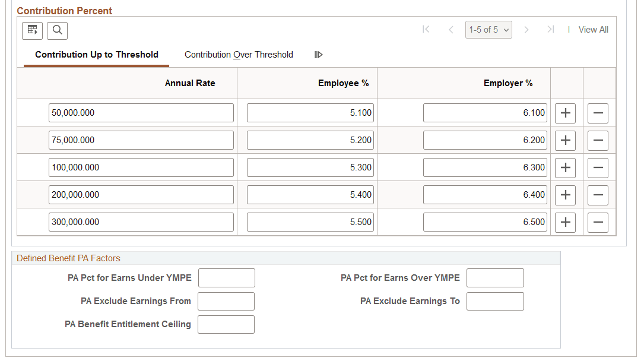Click the PA Pct for Earns Under YMPE field

(226, 277)
